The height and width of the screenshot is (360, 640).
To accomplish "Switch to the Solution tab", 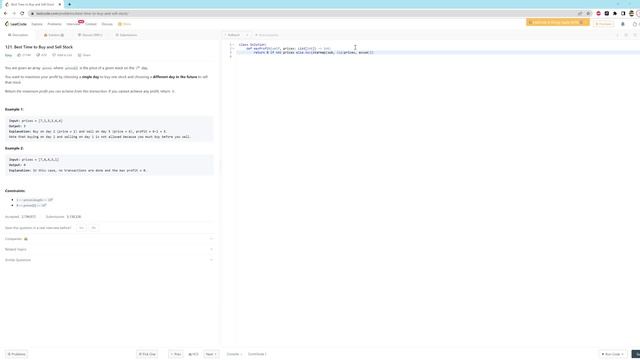I will [x=54, y=35].
